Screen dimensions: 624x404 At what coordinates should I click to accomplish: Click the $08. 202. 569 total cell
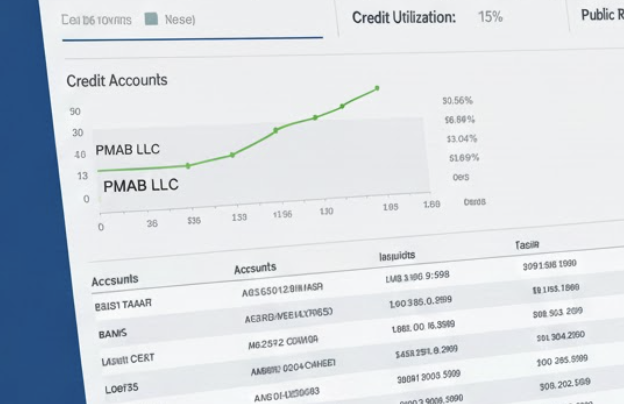565,385
